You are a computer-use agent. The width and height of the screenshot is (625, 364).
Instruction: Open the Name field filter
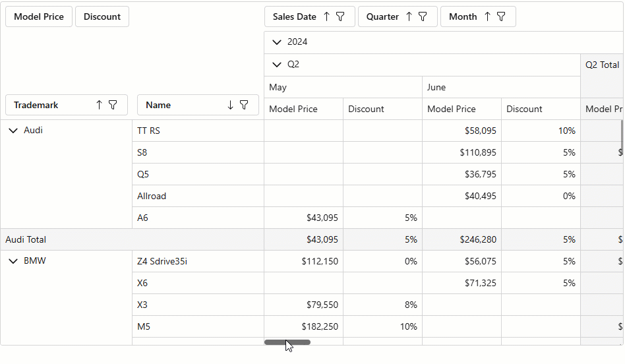244,105
